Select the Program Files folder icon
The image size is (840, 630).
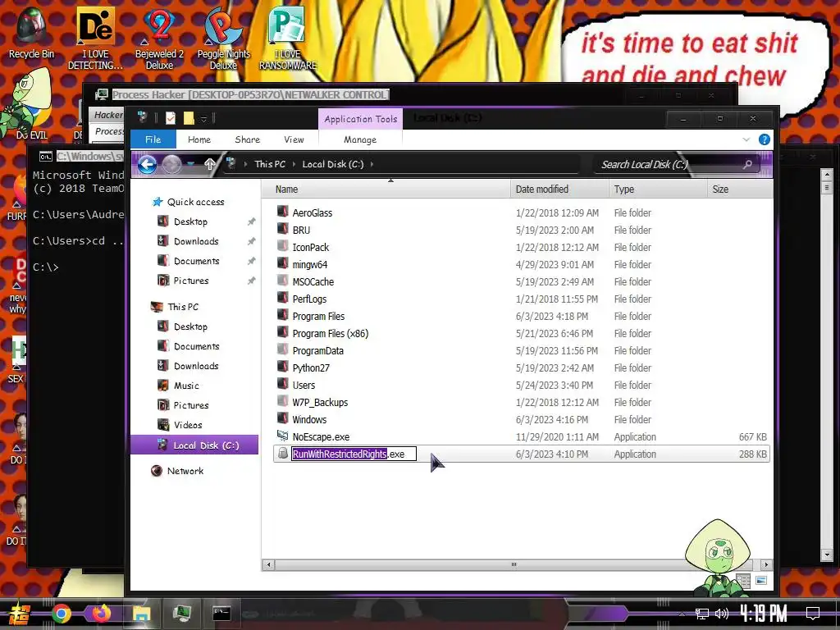282,316
